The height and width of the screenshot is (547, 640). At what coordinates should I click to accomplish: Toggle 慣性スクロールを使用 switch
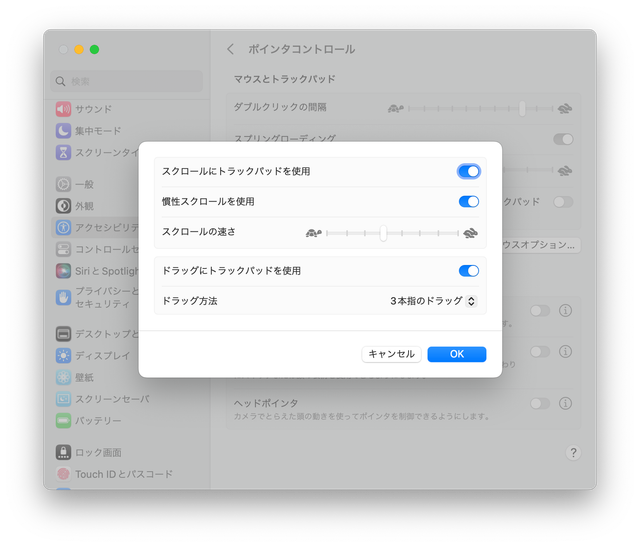click(x=469, y=202)
